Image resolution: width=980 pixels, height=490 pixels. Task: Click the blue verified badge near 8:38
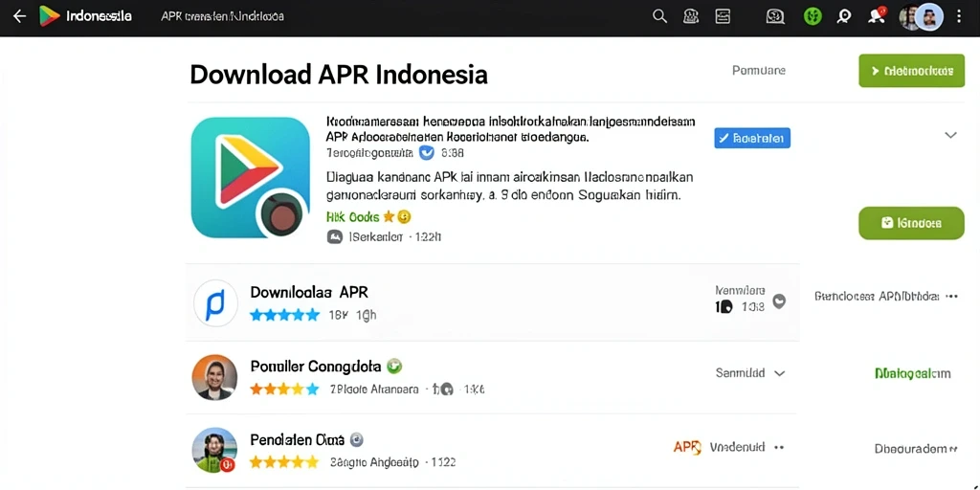pos(426,152)
